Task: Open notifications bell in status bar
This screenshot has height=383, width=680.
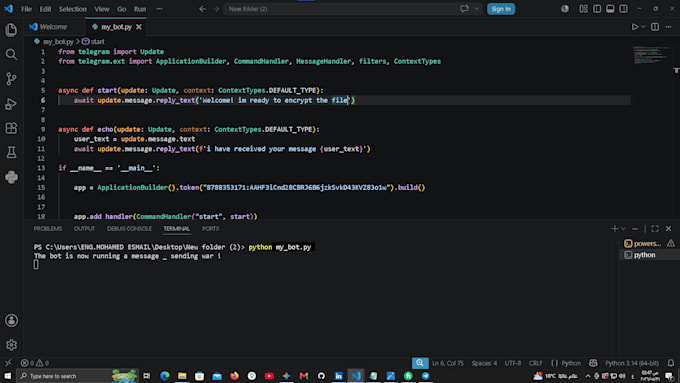Action: coord(671,363)
